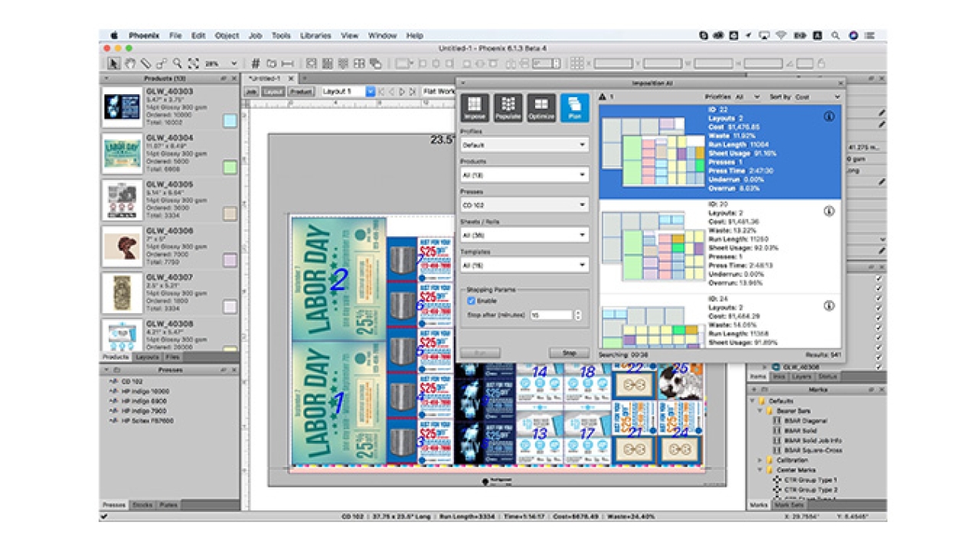The image size is (980, 551).
Task: Click the CTR Group Type 1 mark icon
Action: 777,480
